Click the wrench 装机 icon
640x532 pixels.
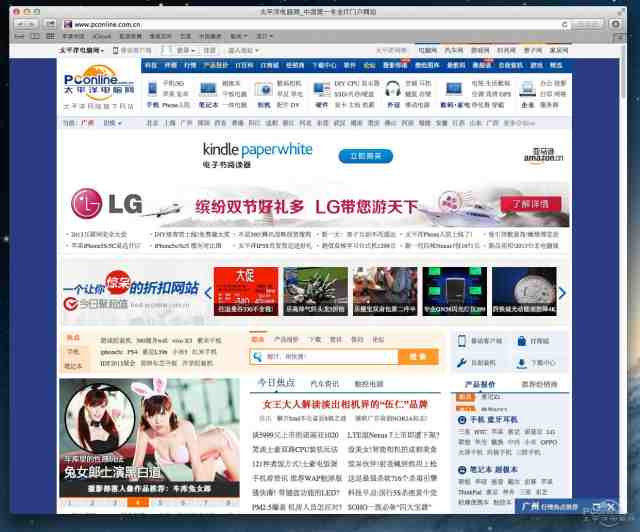tap(462, 363)
